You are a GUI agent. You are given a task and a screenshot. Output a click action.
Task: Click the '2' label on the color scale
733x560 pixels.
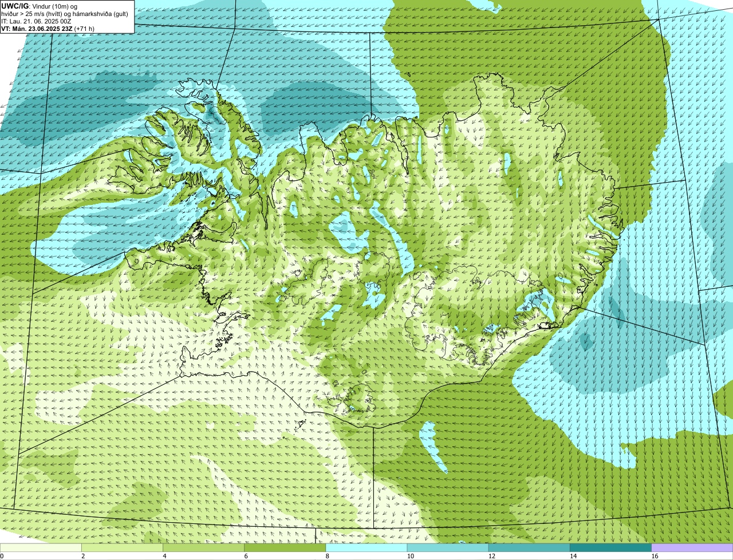83,556
